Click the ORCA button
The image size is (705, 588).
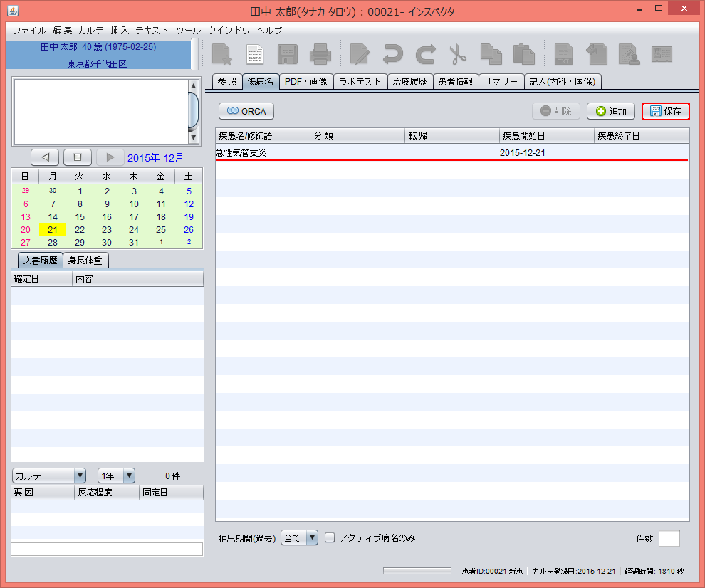pos(246,111)
